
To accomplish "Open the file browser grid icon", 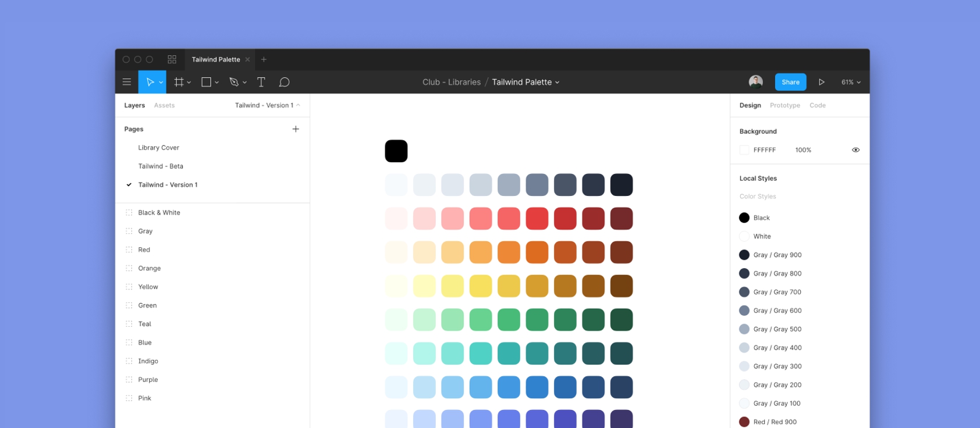I will click(x=172, y=59).
